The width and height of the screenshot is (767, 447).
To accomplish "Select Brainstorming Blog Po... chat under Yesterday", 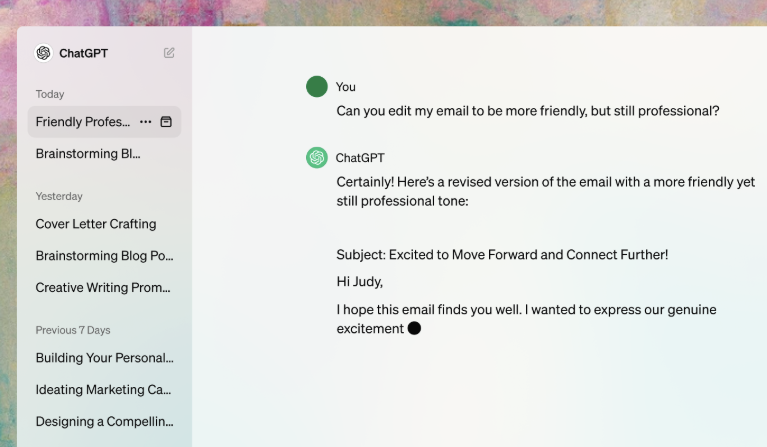I will (x=105, y=256).
